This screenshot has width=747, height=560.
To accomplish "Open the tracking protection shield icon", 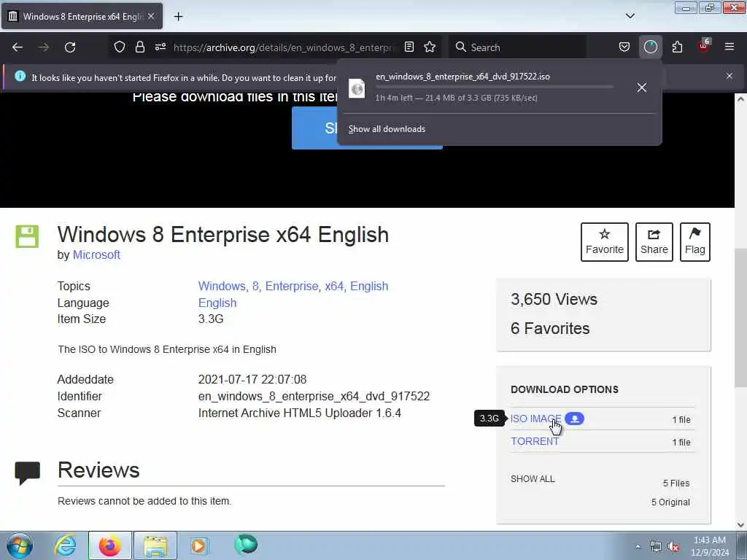I will (x=120, y=47).
